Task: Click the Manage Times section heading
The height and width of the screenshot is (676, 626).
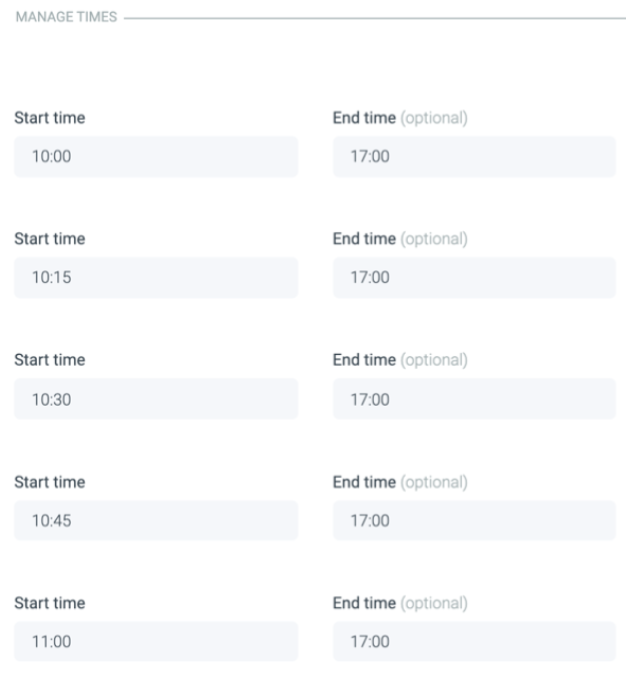Action: (66, 18)
